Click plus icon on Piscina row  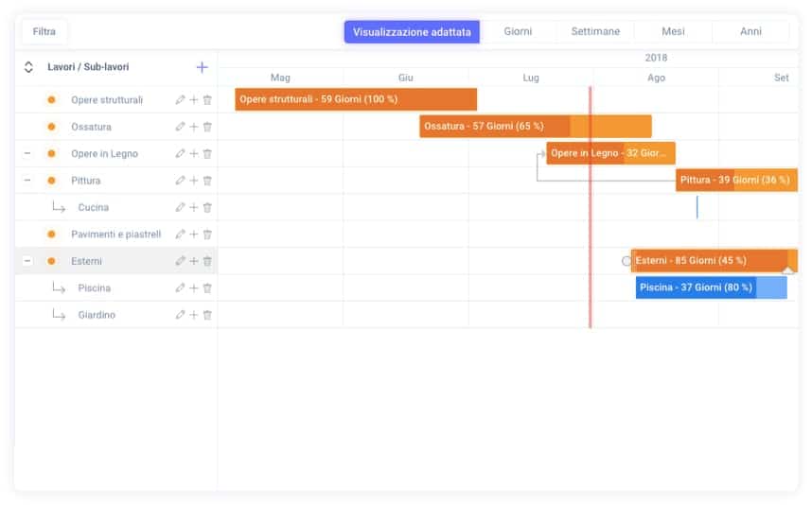pos(194,288)
